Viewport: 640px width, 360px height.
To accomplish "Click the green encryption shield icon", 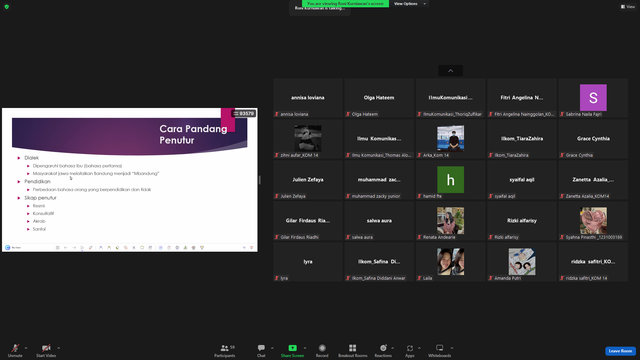I will [7, 7].
